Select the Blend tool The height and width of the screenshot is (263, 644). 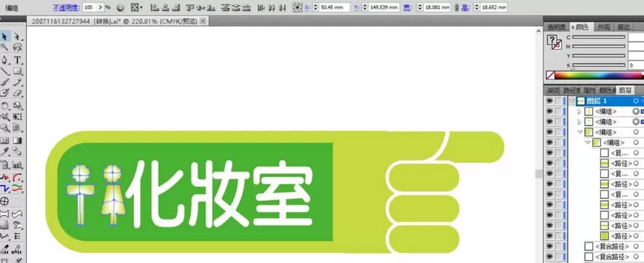coord(17,152)
